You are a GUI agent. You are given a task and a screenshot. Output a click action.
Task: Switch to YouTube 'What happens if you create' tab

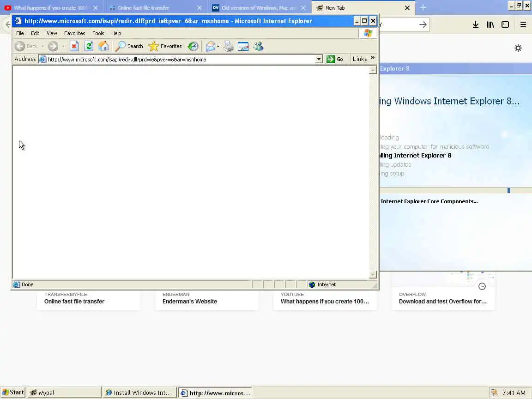click(x=51, y=7)
